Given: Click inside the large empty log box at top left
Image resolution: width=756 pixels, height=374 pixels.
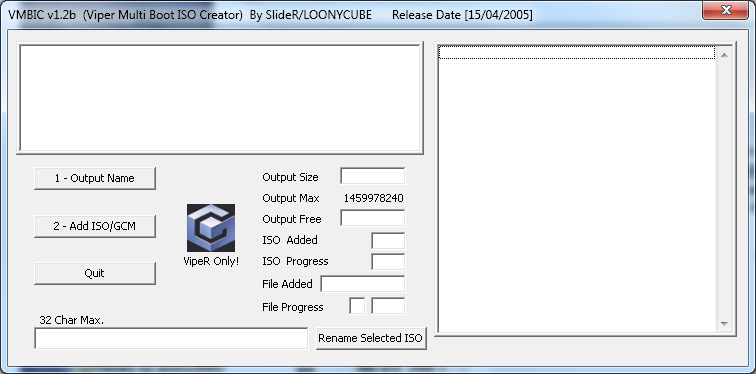Looking at the screenshot, I should pos(220,98).
